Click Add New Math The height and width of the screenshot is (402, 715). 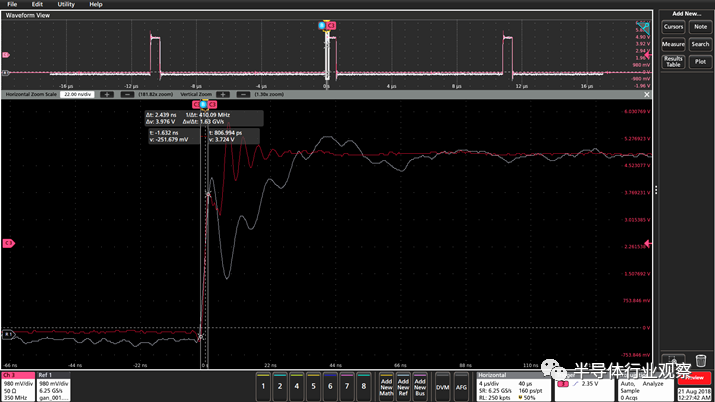click(386, 387)
